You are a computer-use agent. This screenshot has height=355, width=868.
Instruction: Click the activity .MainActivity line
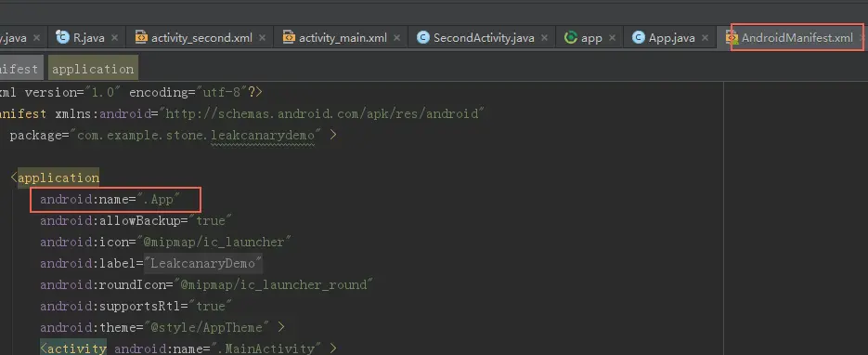point(188,348)
